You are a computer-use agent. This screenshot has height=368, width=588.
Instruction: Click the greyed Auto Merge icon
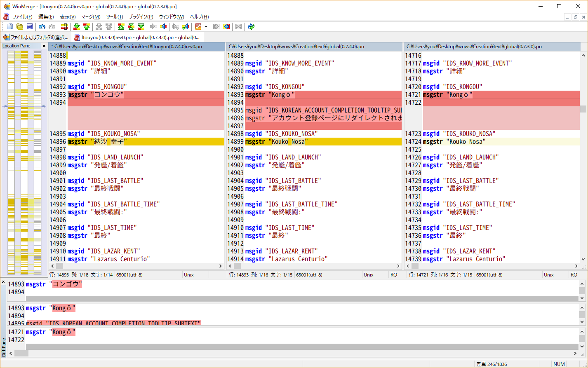[238, 27]
